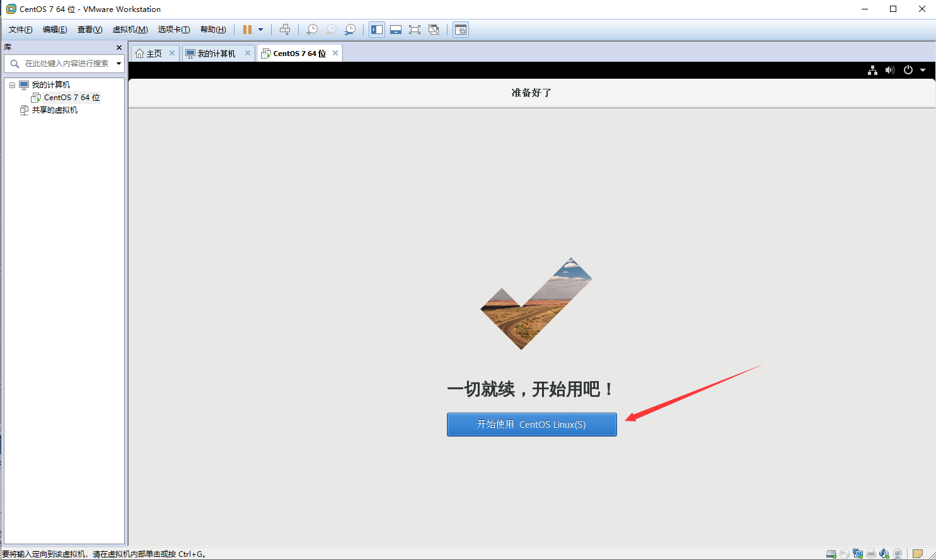Screen dimensions: 936x560
Task: Toggle the thumbnail bar view
Action: [x=396, y=30]
